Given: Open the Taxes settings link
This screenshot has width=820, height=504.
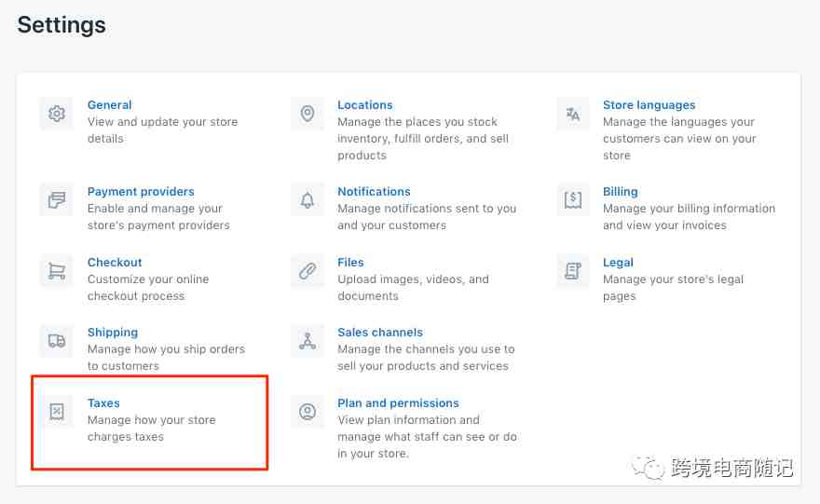Looking at the screenshot, I should [103, 403].
